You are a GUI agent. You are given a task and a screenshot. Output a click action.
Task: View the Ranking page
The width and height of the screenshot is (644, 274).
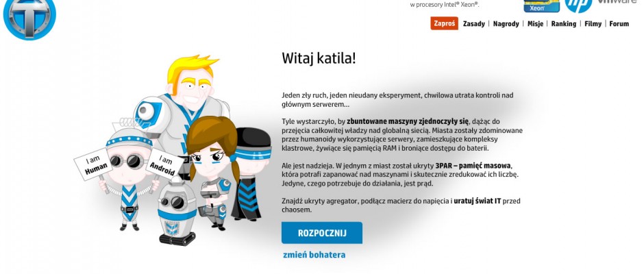tap(563, 24)
